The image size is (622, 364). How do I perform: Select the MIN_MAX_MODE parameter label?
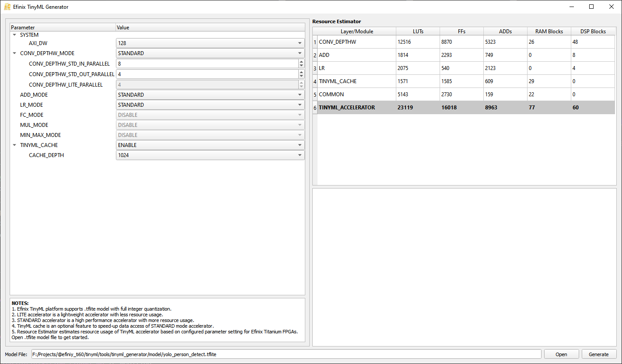pos(41,135)
